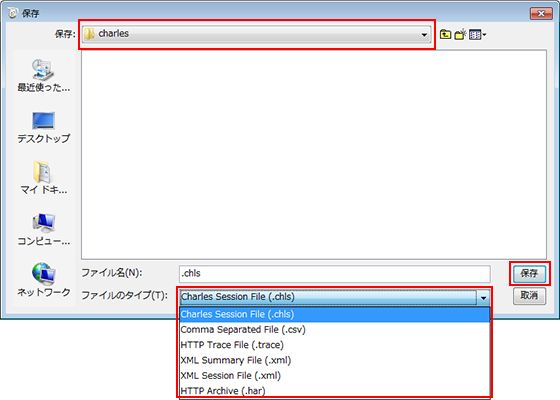Open the view menu icon in the toolbar
This screenshot has width=560, height=400.
pos(478,35)
